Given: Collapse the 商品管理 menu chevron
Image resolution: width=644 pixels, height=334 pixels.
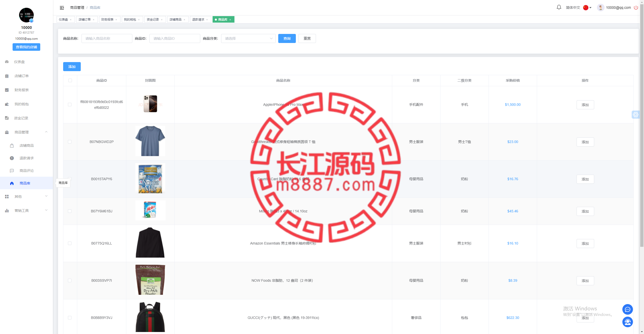Looking at the screenshot, I should pos(46,132).
